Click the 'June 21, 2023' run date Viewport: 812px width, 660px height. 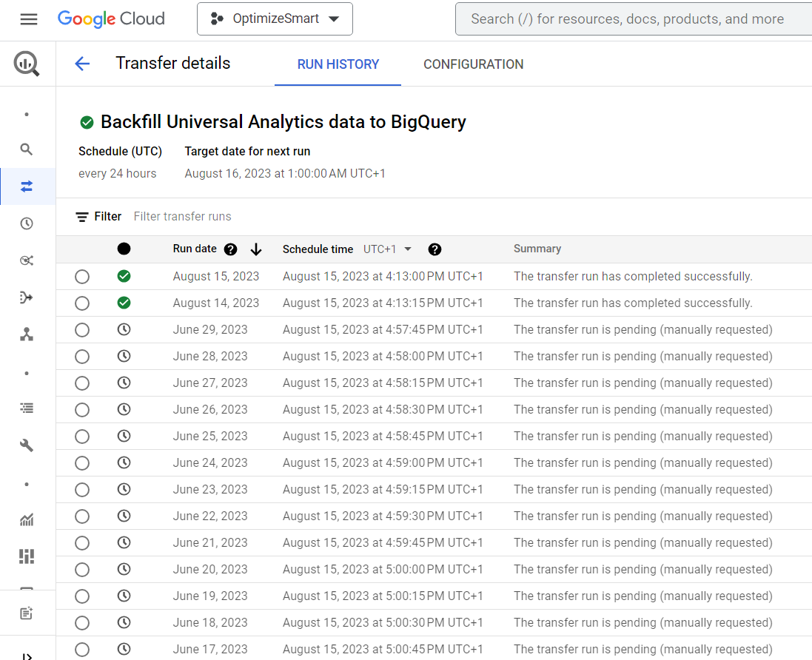(210, 542)
